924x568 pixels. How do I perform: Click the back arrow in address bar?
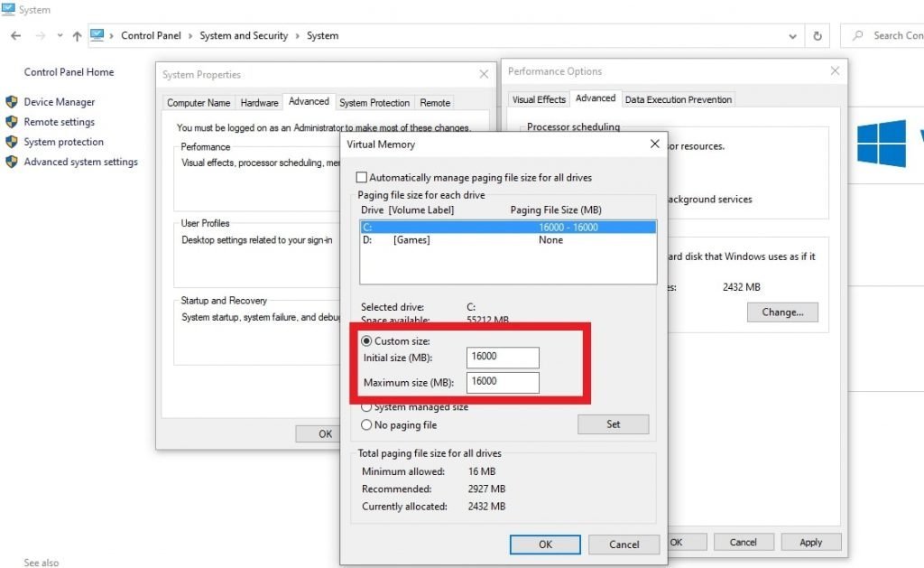15,36
